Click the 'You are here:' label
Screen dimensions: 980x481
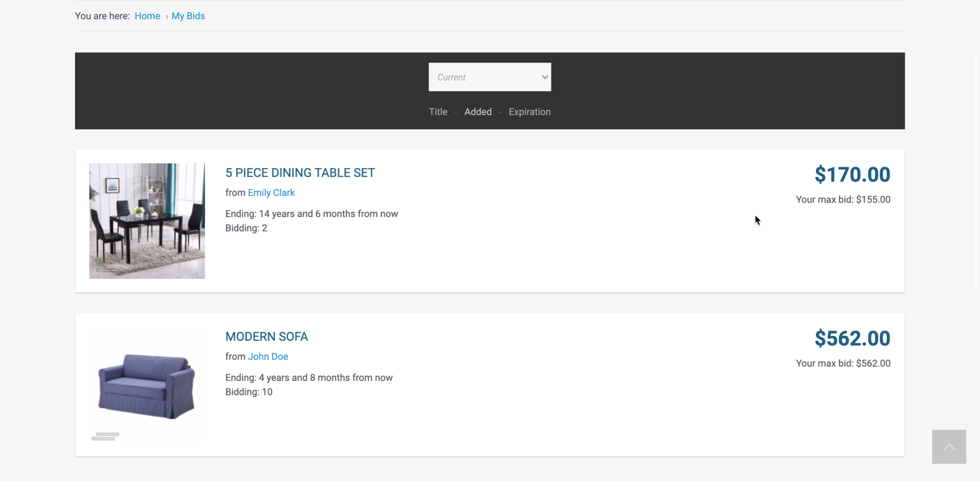click(x=102, y=16)
